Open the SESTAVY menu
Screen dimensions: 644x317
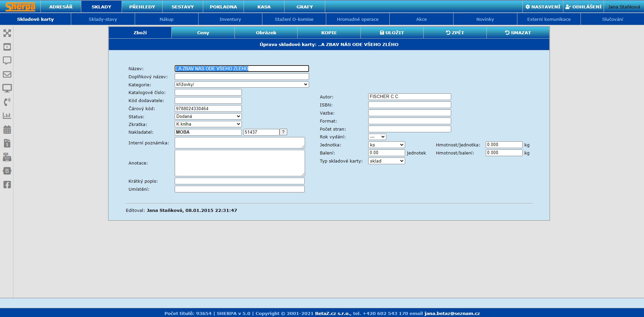183,7
